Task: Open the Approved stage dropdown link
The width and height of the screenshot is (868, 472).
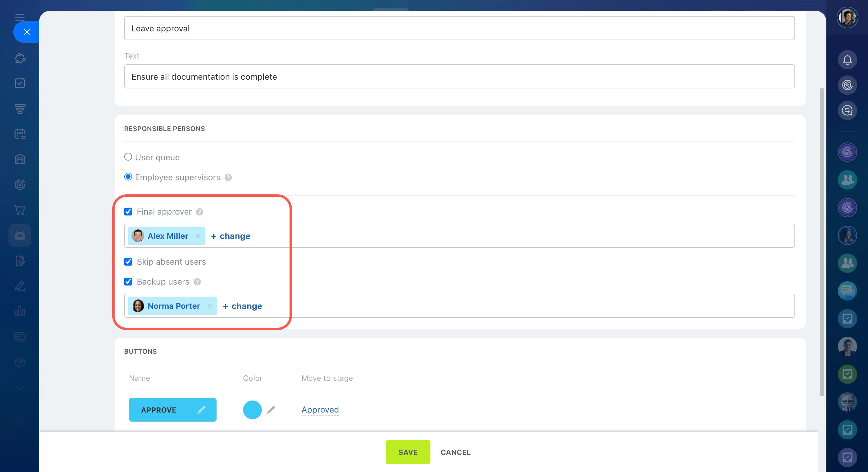Action: point(320,410)
